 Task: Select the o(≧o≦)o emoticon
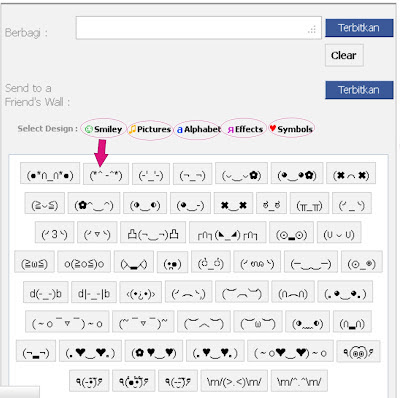pos(84,262)
